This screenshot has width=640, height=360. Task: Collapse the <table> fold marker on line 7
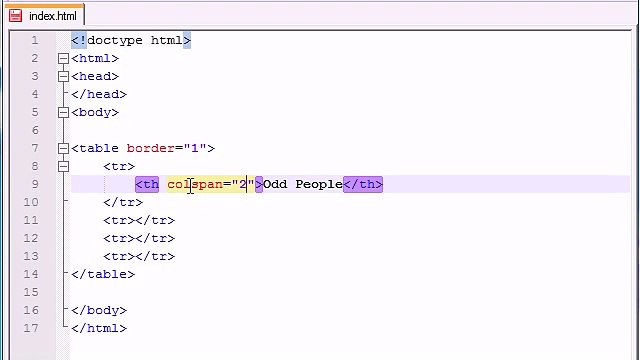pos(63,148)
